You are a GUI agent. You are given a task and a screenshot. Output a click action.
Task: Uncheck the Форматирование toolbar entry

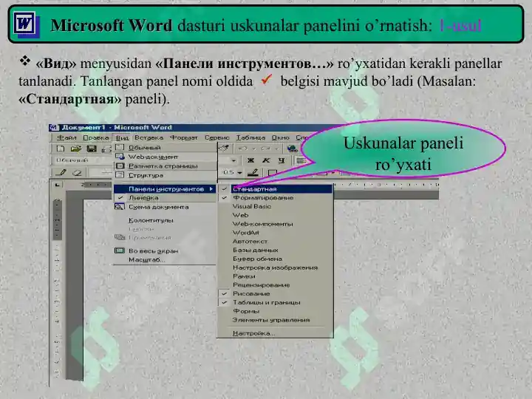[275, 197]
